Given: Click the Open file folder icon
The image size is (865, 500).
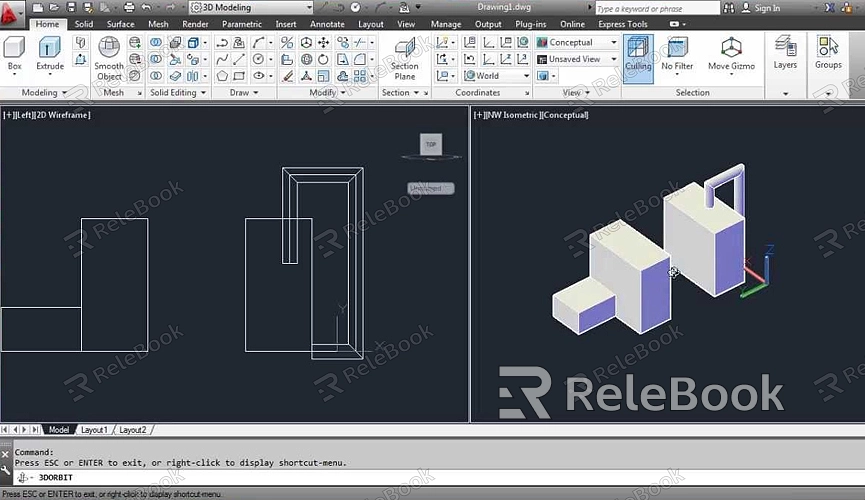Looking at the screenshot, I should [x=54, y=7].
